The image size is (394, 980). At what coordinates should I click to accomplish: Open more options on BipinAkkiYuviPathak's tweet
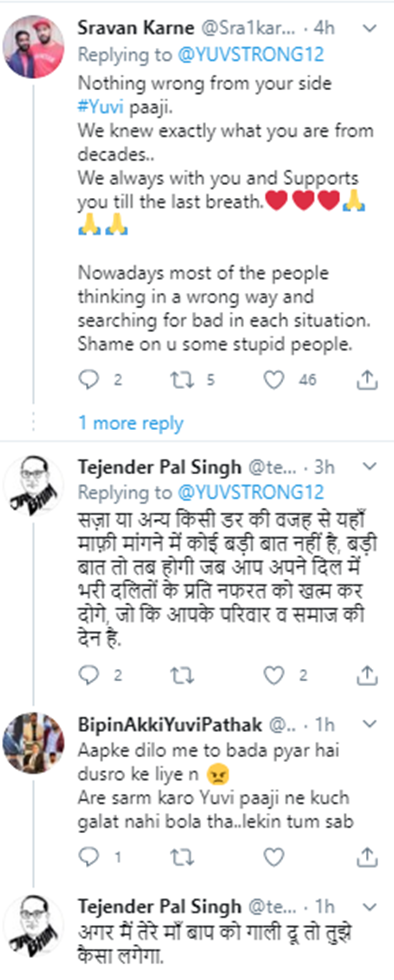pos(369,724)
